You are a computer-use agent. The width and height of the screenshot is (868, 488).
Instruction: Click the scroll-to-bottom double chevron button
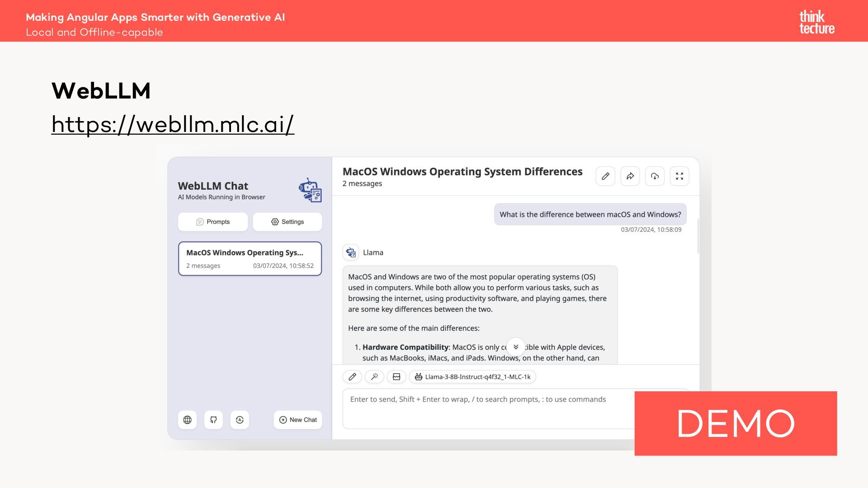[x=515, y=347]
